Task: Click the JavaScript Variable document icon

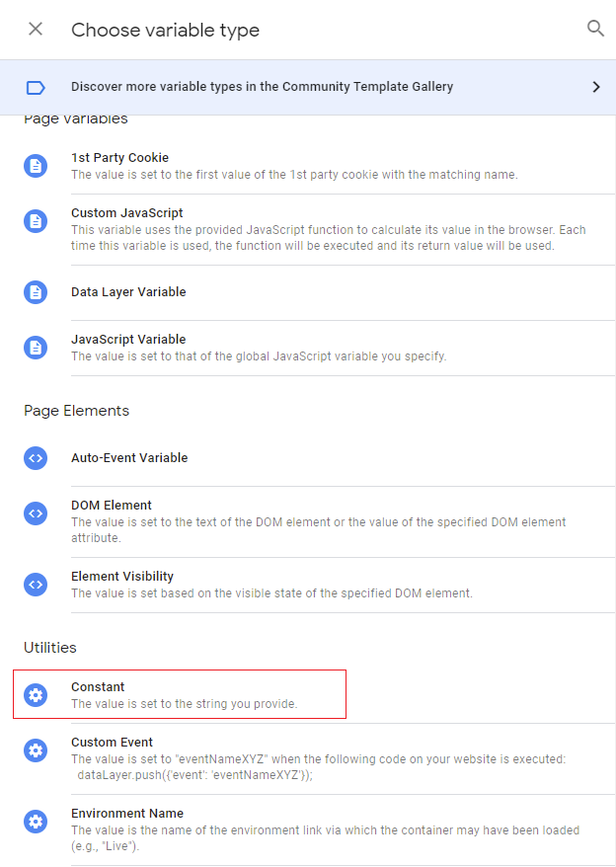Action: click(x=36, y=348)
